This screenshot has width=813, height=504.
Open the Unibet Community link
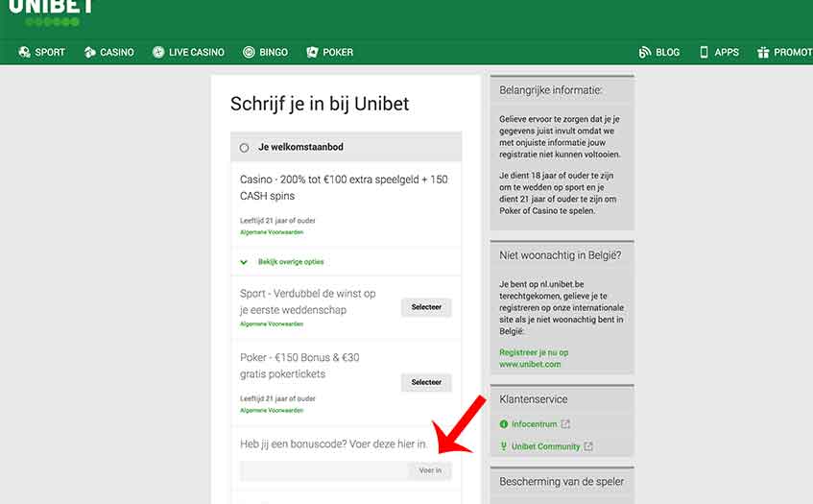click(545, 446)
